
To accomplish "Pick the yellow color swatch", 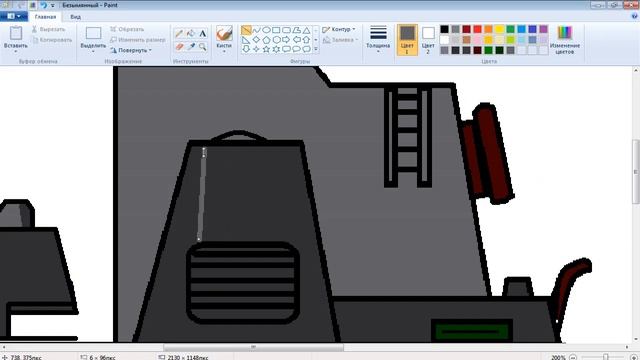I will [500, 29].
